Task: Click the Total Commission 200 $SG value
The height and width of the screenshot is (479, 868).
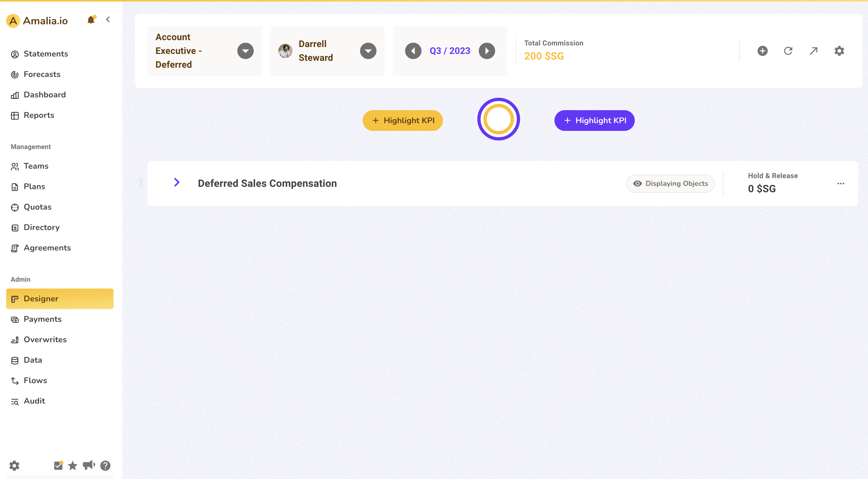Action: (x=544, y=56)
